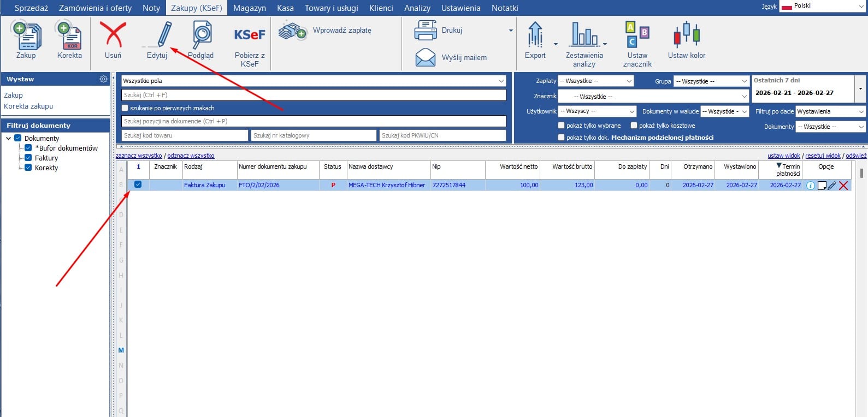Uncheck the Faktury filter checkbox

(x=28, y=158)
